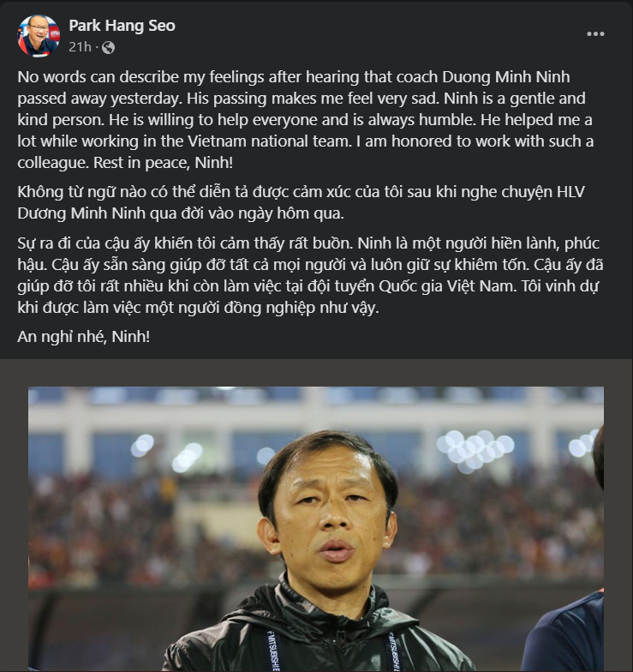Viewport: 633px width, 672px height.
Task: Click the English paragraph starting 'No words can describe'
Action: (x=305, y=120)
